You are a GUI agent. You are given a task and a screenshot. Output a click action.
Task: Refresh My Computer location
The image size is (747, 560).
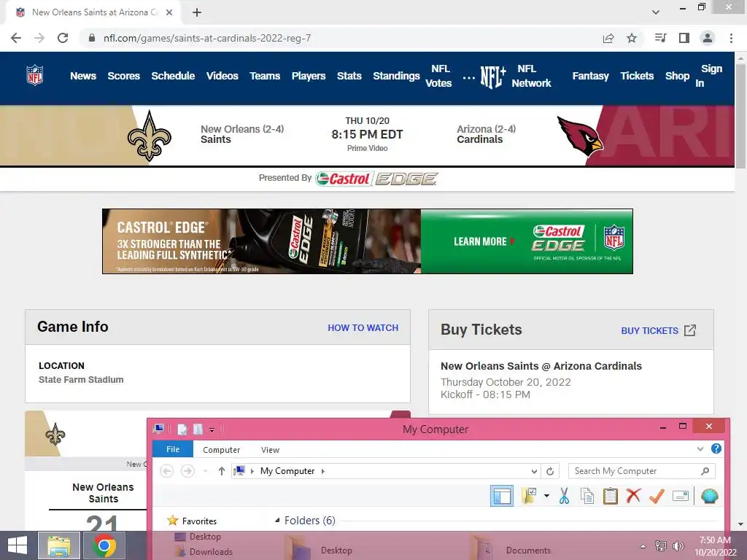(550, 472)
